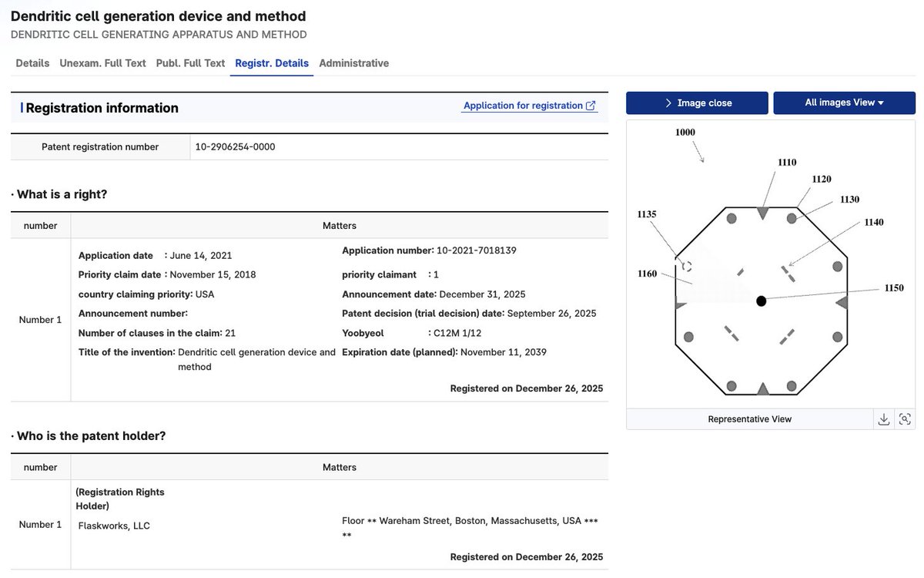Open the image zoom viewer icon
Viewport: 924px width, 578px height.
(905, 419)
